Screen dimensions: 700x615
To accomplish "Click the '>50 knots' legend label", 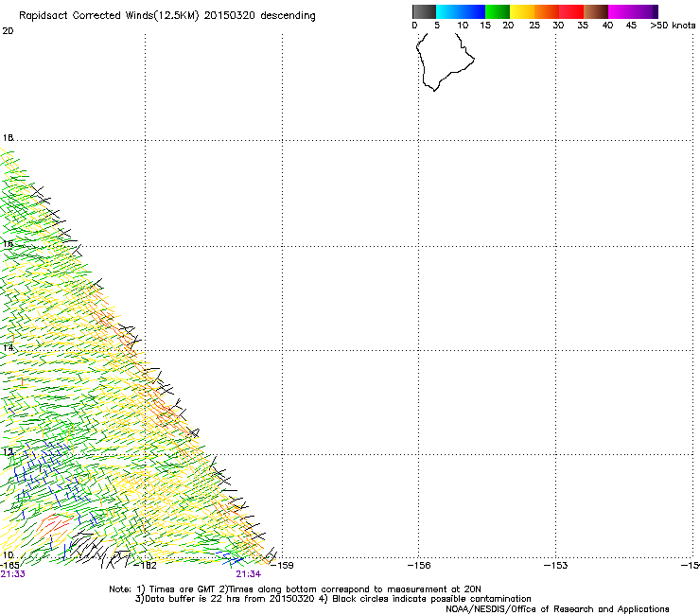I will [673, 26].
